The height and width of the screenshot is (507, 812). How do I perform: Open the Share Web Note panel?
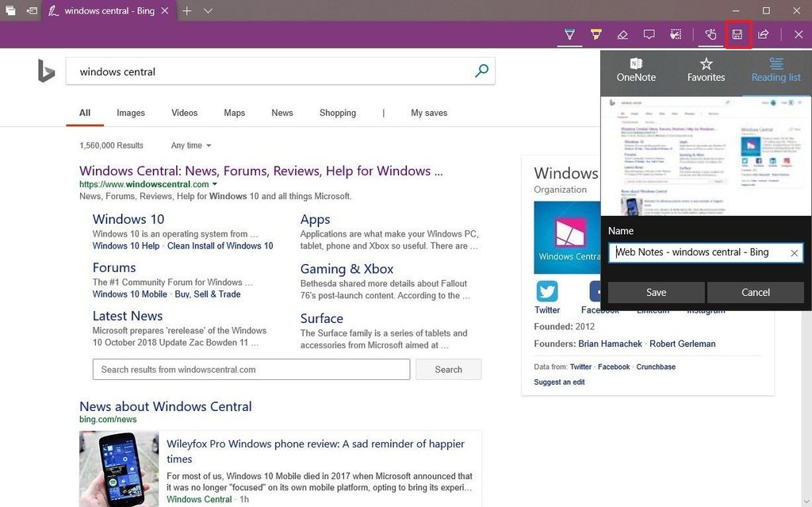coord(763,34)
